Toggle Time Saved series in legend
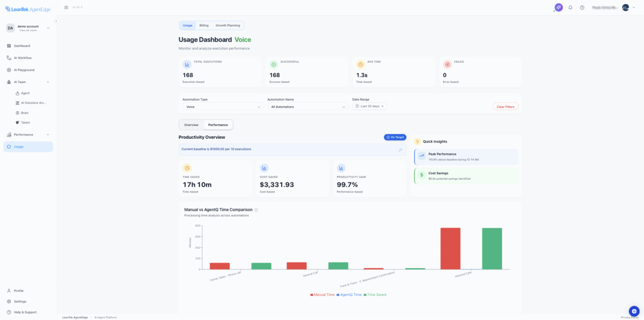 click(x=375, y=295)
